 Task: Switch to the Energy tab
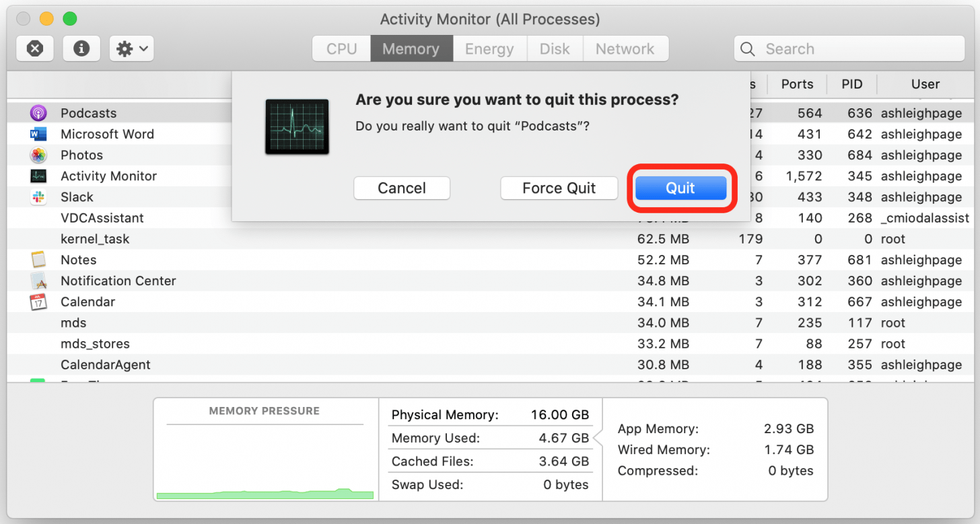(489, 48)
